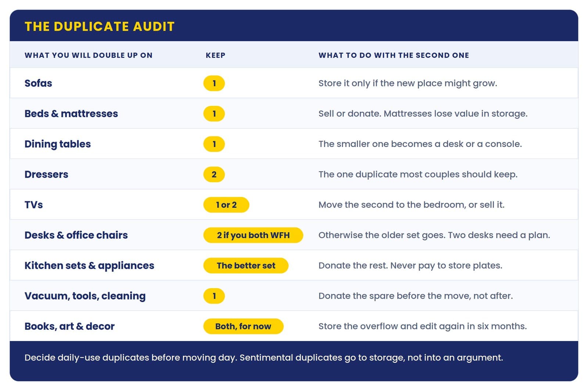This screenshot has width=588, height=391.
Task: Click the 'Books, art & decor' label
Action: [69, 326]
